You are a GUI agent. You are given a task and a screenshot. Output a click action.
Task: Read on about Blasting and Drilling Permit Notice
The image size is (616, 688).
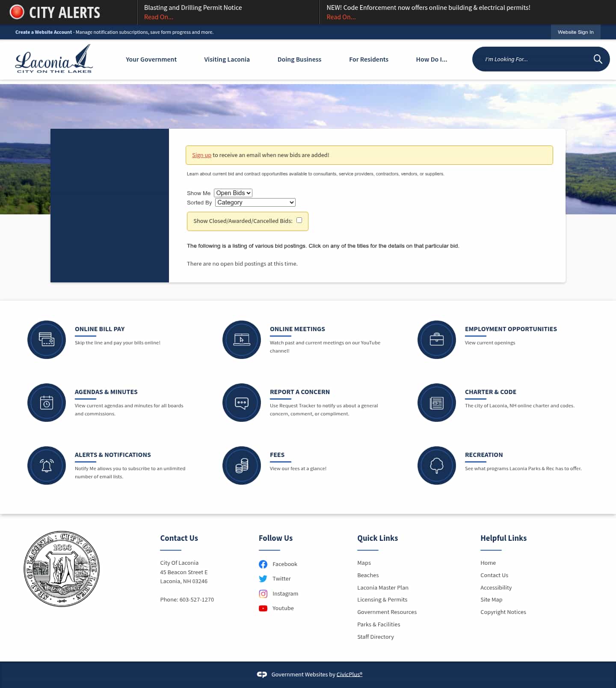pyautogui.click(x=159, y=17)
